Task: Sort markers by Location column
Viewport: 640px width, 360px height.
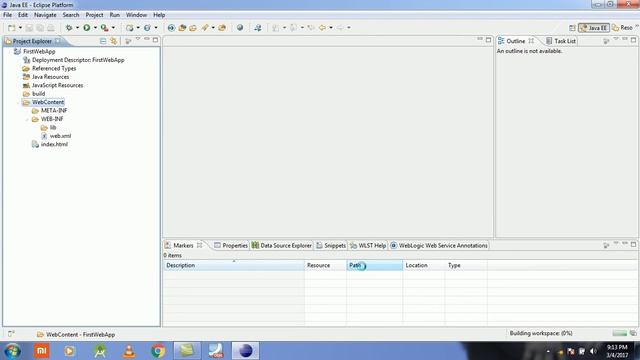Action: click(424, 265)
